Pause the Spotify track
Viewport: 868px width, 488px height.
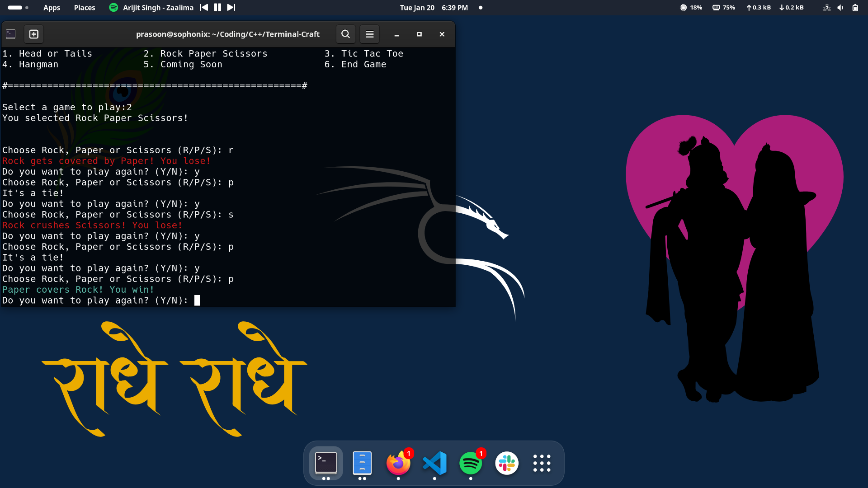coord(217,8)
